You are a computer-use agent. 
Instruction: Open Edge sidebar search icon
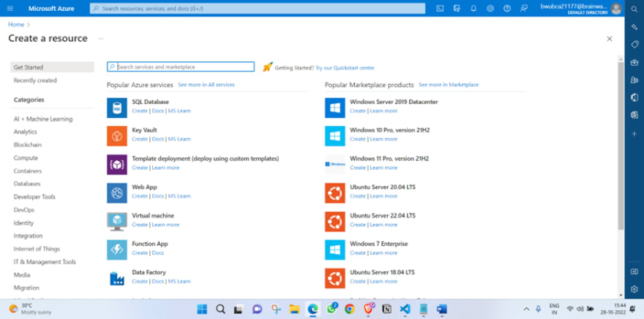634,9
